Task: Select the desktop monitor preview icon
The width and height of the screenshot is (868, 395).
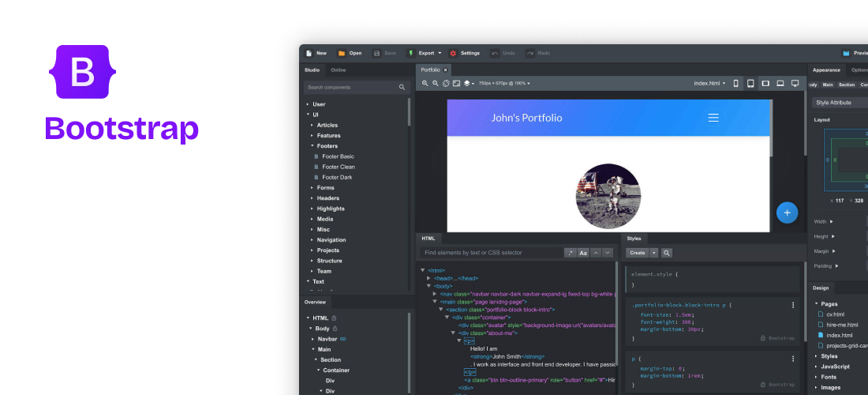Action: [x=795, y=83]
